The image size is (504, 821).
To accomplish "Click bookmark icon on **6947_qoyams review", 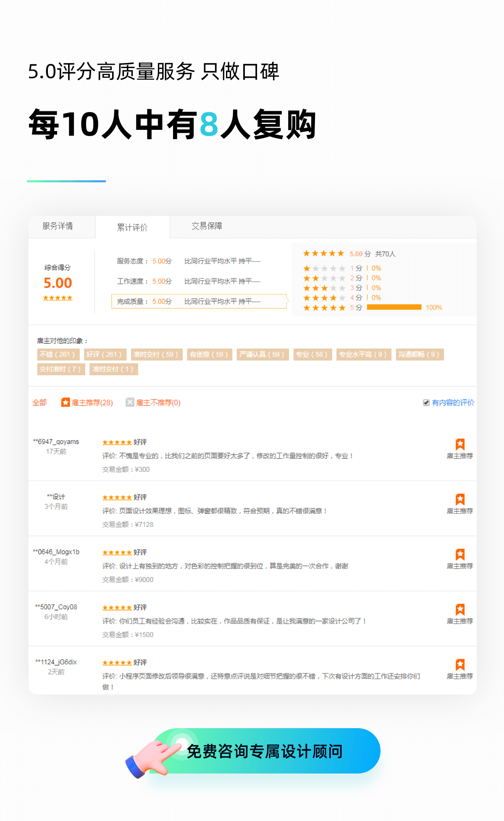I will [460, 445].
